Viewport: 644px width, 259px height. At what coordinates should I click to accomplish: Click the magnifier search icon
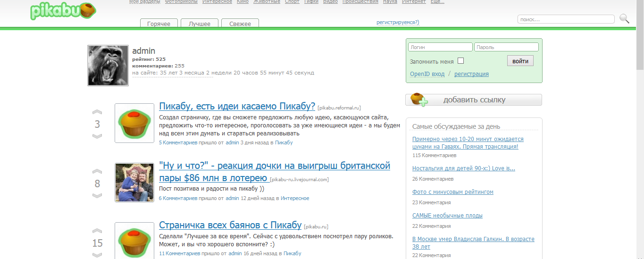tap(624, 19)
